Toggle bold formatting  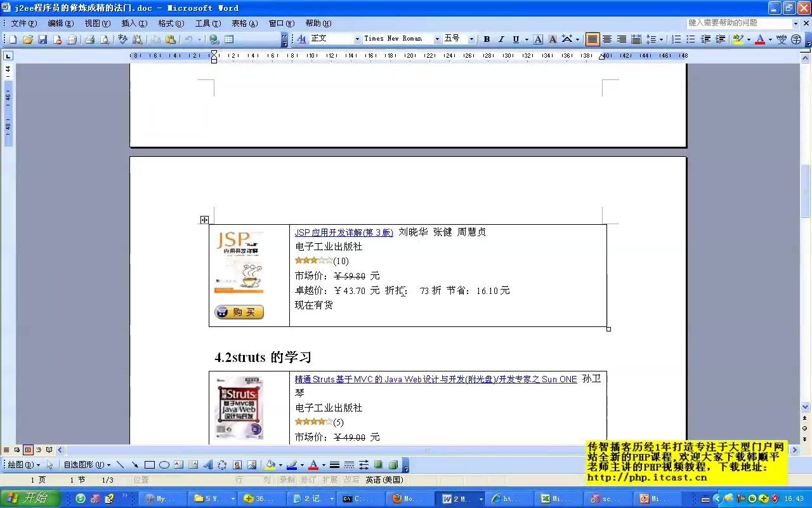coord(487,39)
